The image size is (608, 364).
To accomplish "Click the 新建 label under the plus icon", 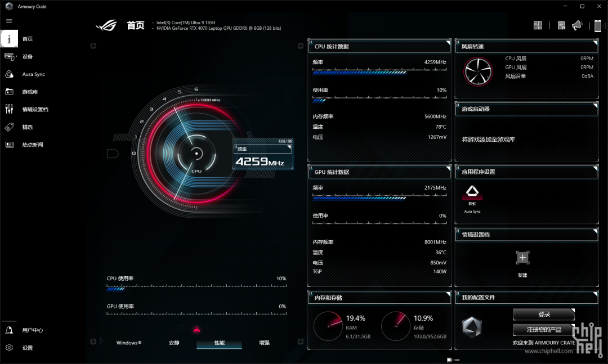I will click(522, 275).
